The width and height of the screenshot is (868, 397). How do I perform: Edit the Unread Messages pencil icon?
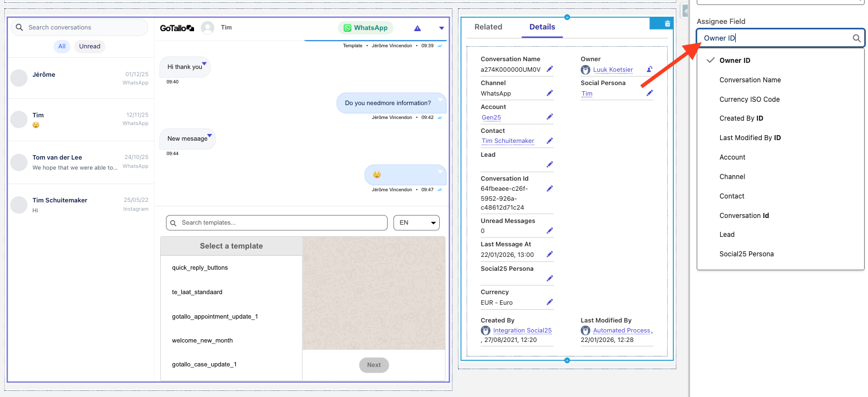coord(549,230)
